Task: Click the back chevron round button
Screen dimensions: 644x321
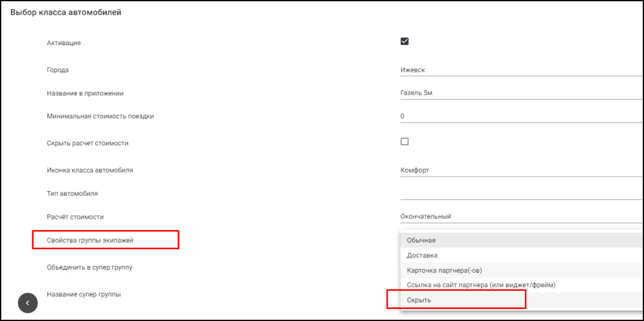Action: [x=28, y=302]
